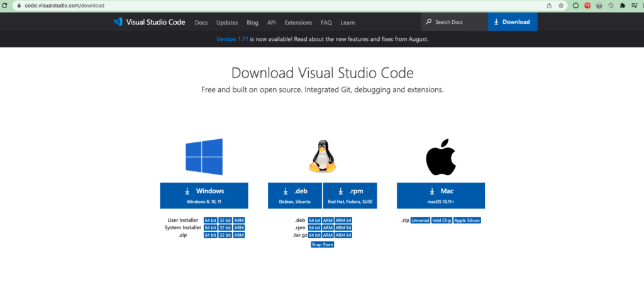Select Linux .rpm 64 bit download

click(x=314, y=227)
